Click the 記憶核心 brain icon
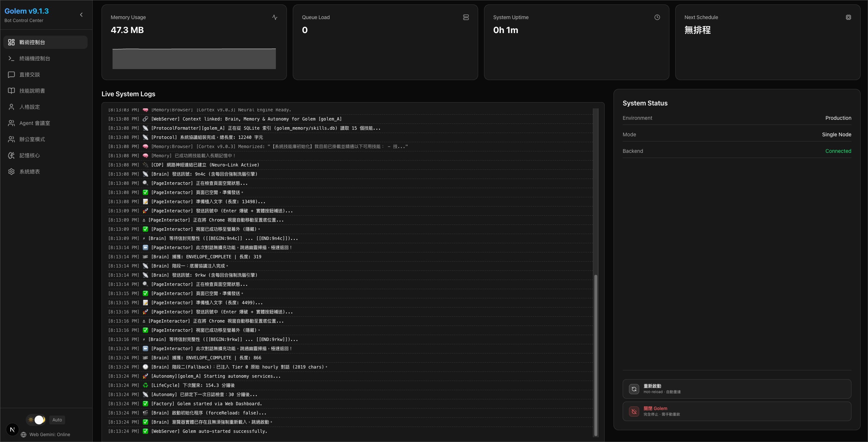This screenshot has width=868, height=442. [x=11, y=155]
